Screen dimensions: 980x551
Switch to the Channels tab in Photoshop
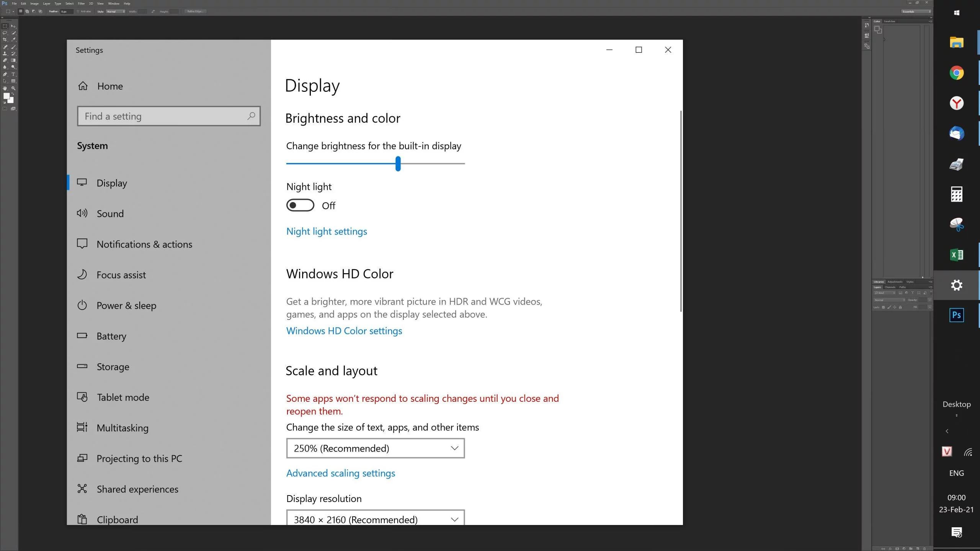890,287
